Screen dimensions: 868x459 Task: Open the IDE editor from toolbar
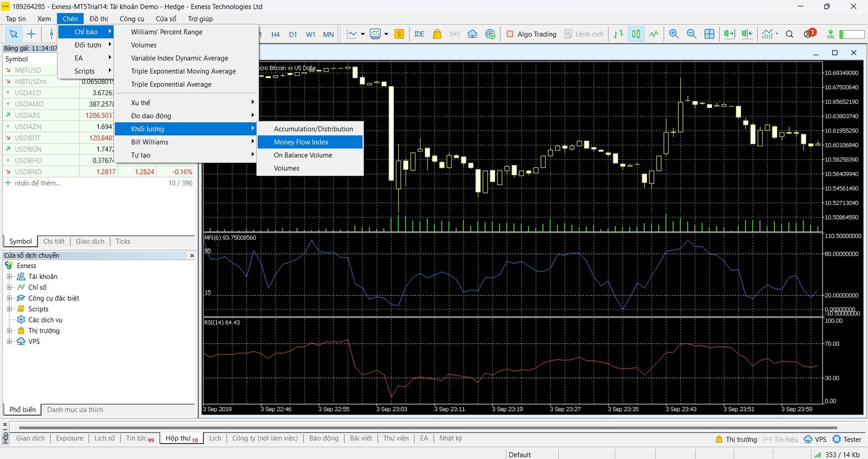point(419,34)
